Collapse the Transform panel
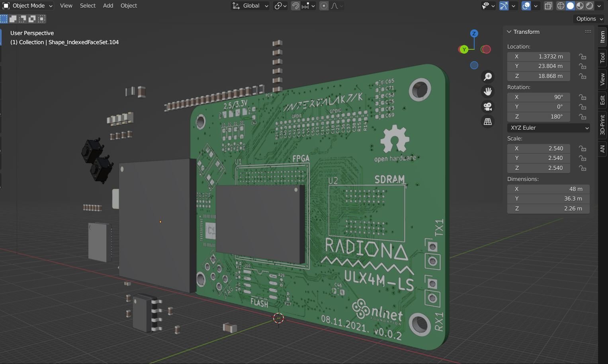This screenshot has height=364, width=608. coord(509,32)
